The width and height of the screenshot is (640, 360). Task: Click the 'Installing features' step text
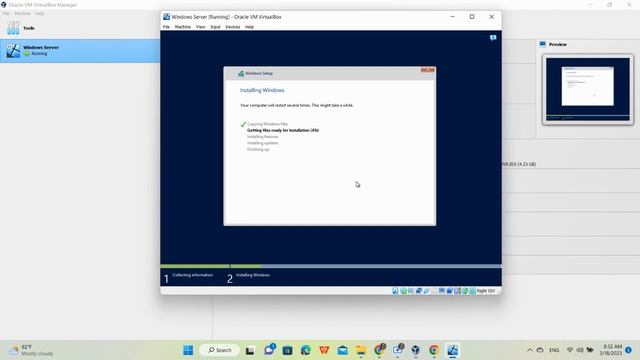262,137
